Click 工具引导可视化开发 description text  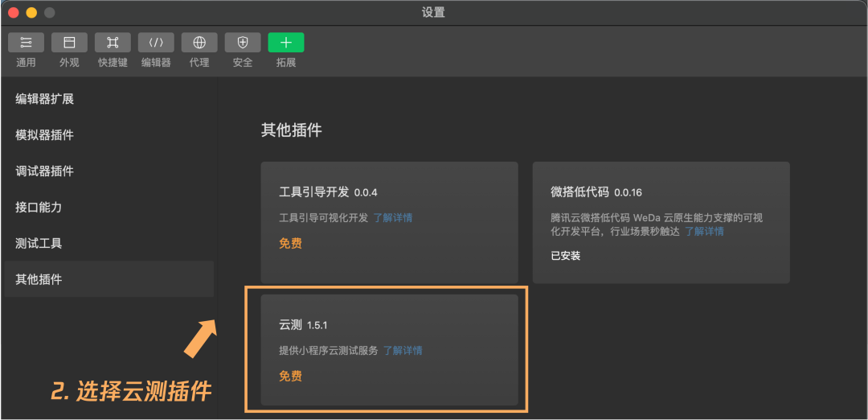tap(324, 218)
